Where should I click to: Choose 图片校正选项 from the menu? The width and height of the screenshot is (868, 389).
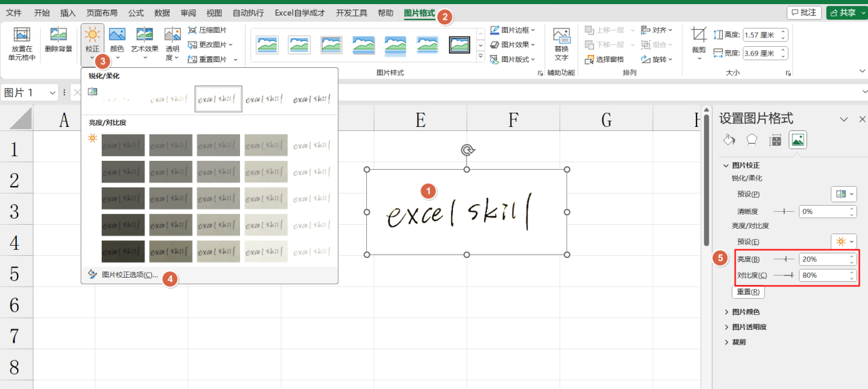pyautogui.click(x=130, y=275)
